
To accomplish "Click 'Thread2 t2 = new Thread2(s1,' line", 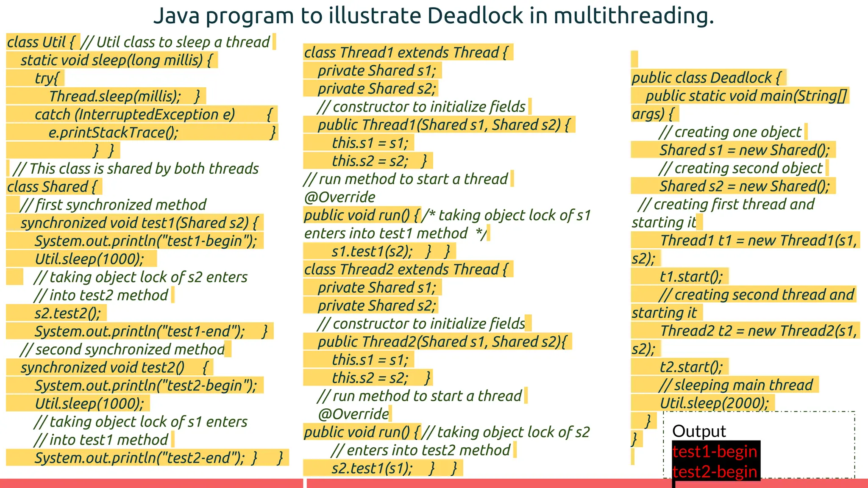I will pyautogui.click(x=759, y=330).
